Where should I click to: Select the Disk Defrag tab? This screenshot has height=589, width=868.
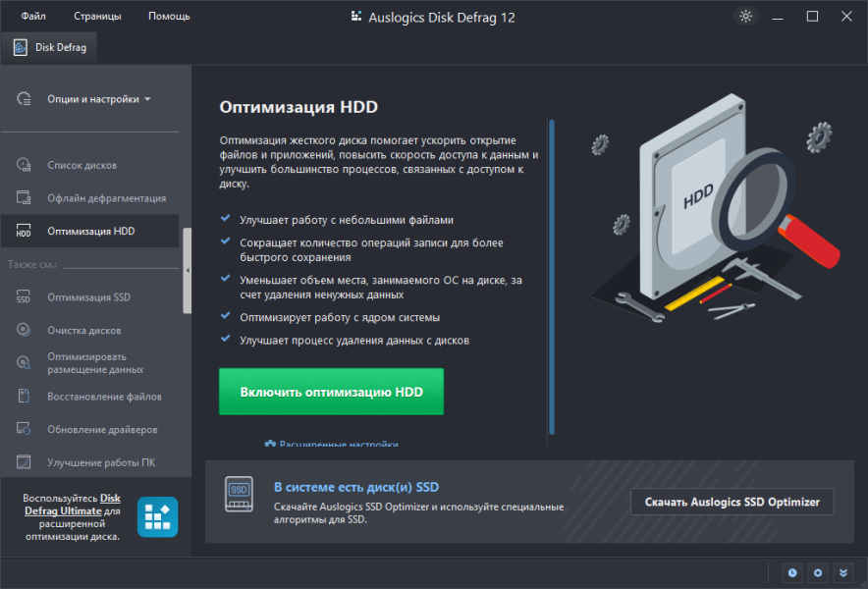tap(49, 47)
